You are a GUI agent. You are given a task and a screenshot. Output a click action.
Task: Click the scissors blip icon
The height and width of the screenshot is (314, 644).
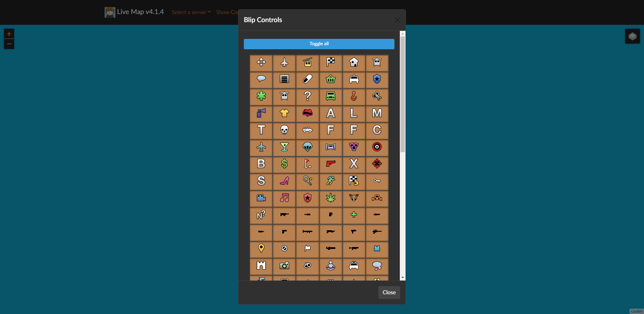coord(377,97)
